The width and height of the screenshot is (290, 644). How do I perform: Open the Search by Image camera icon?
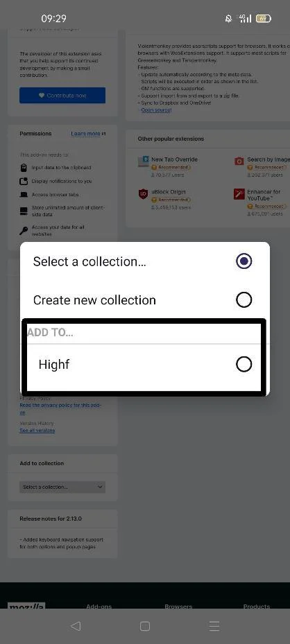[x=239, y=161]
